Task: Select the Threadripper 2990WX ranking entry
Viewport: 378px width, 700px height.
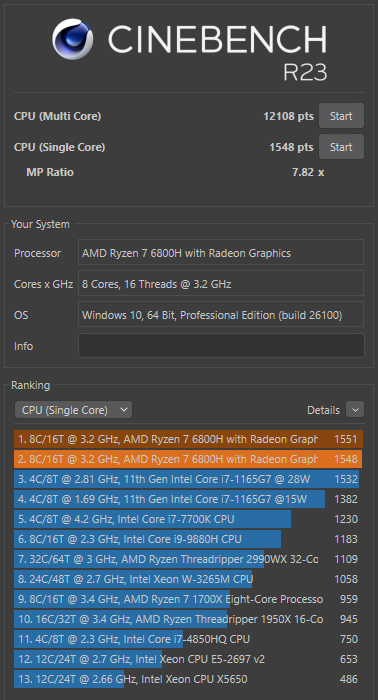Action: click(188, 559)
